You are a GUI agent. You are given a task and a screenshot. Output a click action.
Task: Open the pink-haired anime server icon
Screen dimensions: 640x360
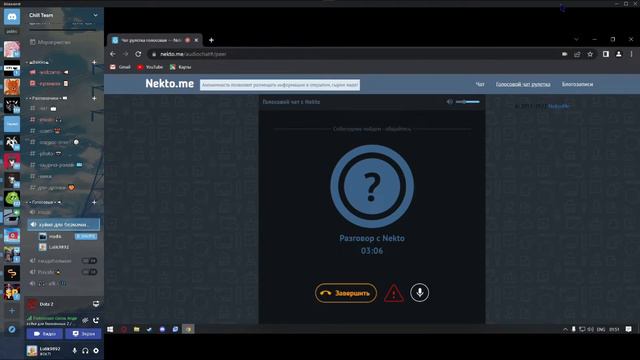[12, 49]
